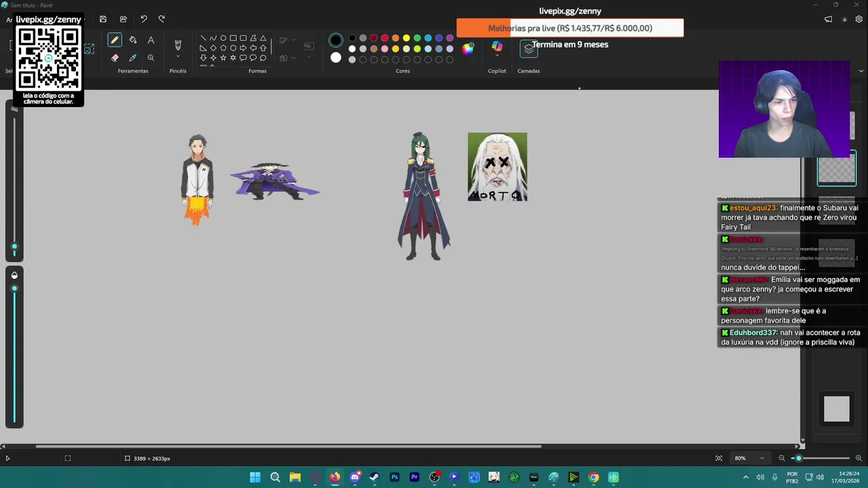Open Steam from the taskbar
Screen dimensions: 868x488
[x=374, y=477]
